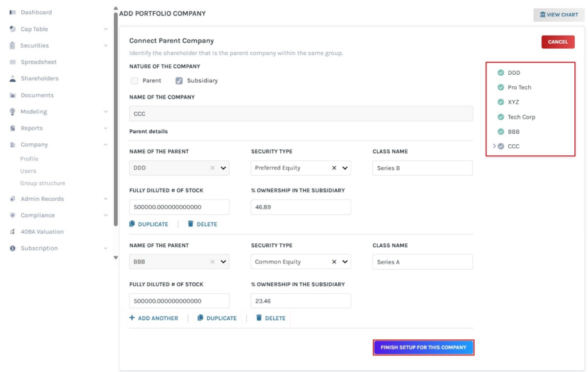This screenshot has width=588, height=372.
Task: Expand the CCC company entry in right panel
Action: click(494, 146)
